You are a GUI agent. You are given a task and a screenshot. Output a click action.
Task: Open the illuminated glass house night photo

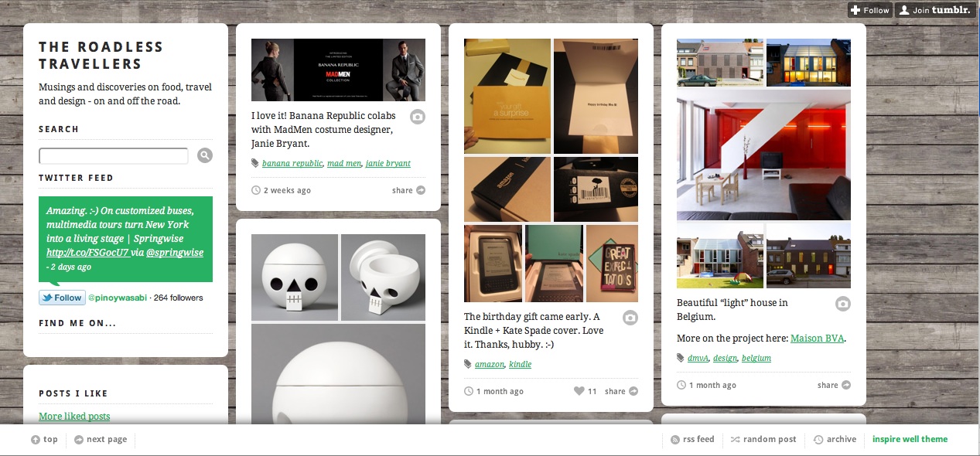808,63
